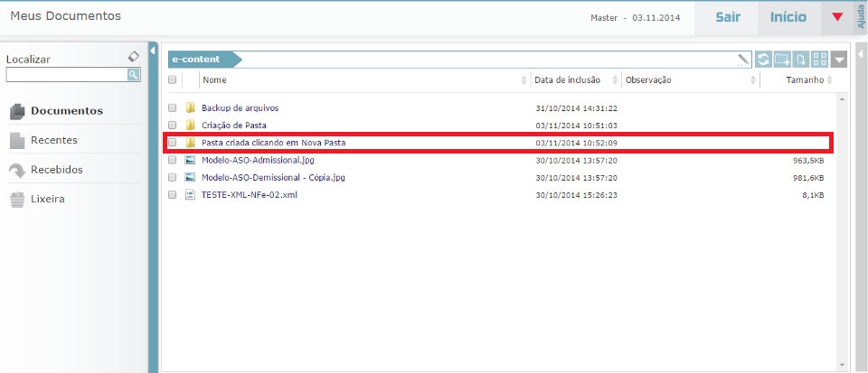Viewport: 868px width, 373px height.
Task: Click the Backup de arquivos folder icon
Action: (x=191, y=107)
